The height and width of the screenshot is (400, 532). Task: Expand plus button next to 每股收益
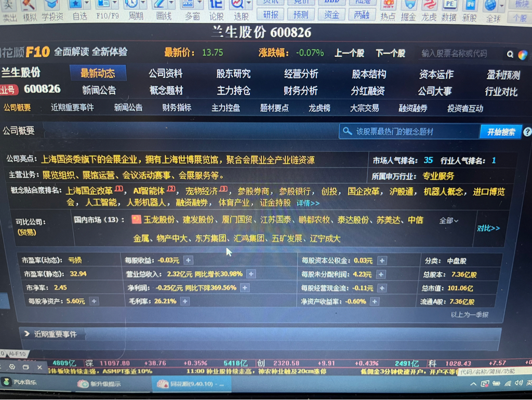coord(188,261)
